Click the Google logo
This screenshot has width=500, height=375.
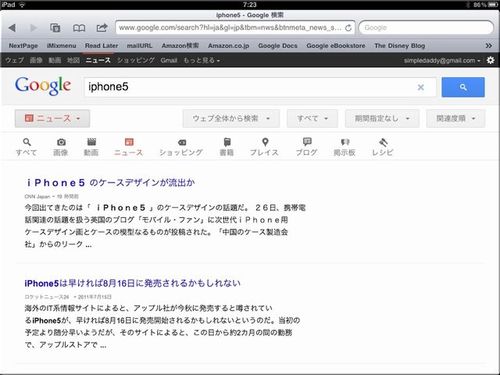coord(43,86)
